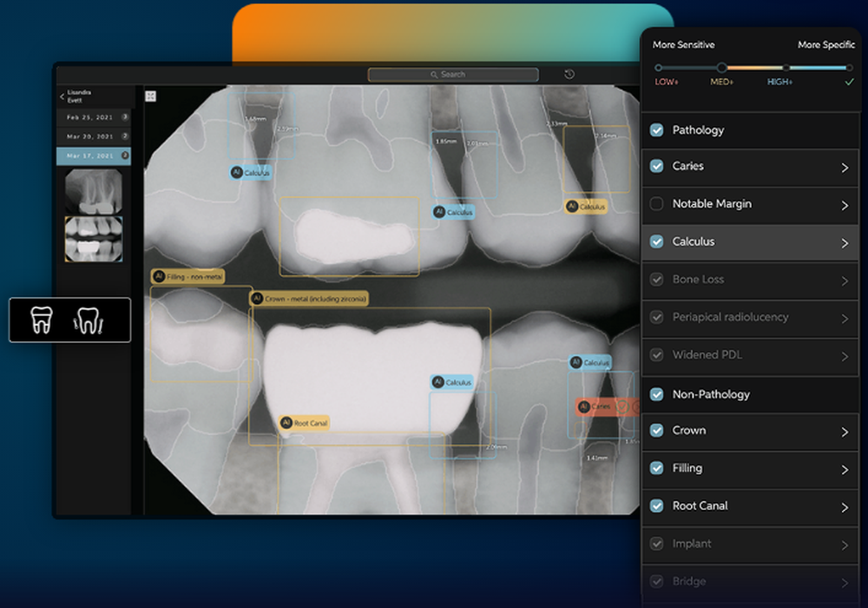Click the "More Specific" label
Screen dimensions: 868x608
click(x=826, y=45)
